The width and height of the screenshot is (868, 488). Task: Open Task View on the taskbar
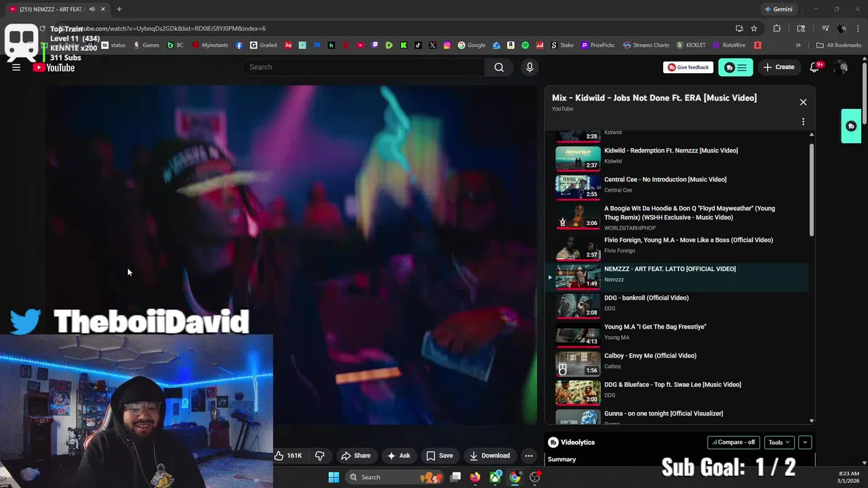(456, 477)
